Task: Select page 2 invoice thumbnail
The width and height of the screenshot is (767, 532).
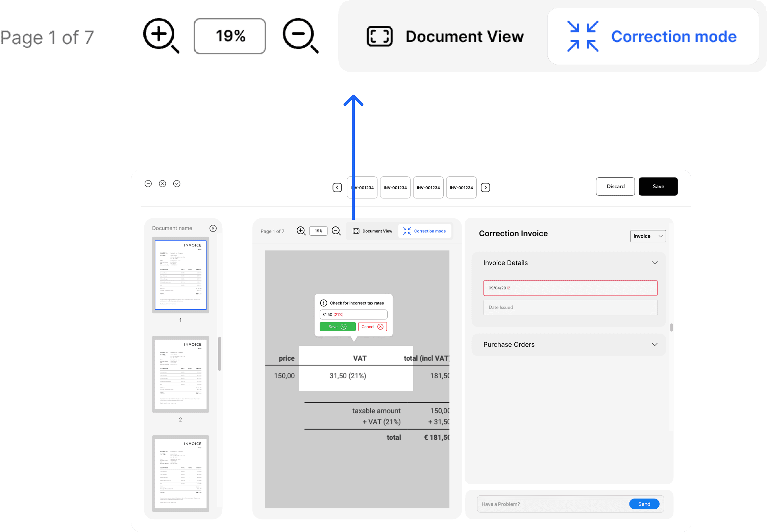Action: (180, 374)
